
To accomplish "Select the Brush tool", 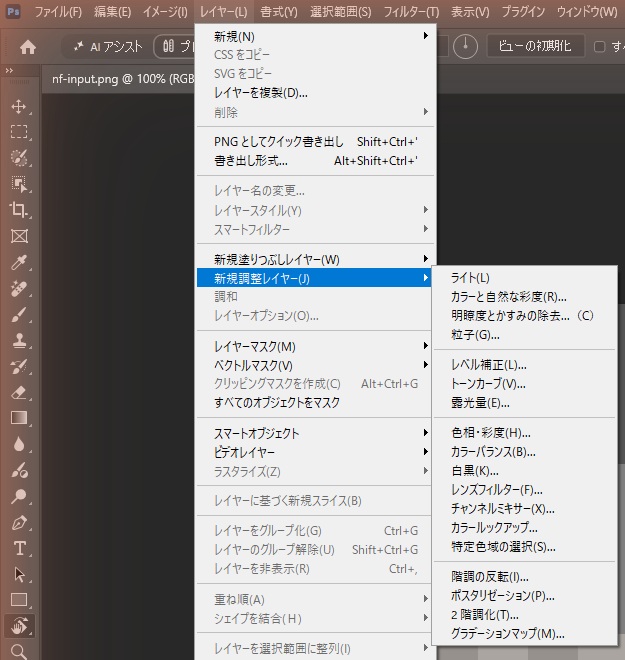I will click(x=19, y=315).
